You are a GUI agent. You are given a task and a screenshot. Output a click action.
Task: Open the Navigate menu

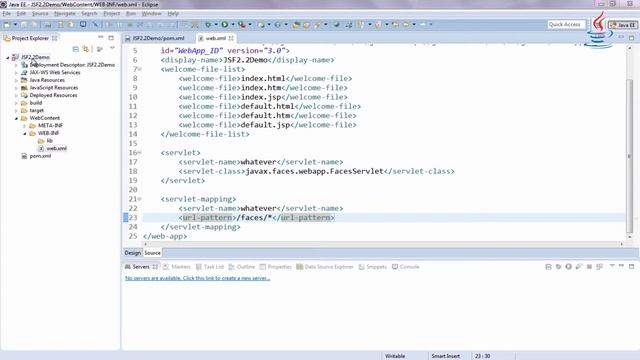[x=64, y=13]
